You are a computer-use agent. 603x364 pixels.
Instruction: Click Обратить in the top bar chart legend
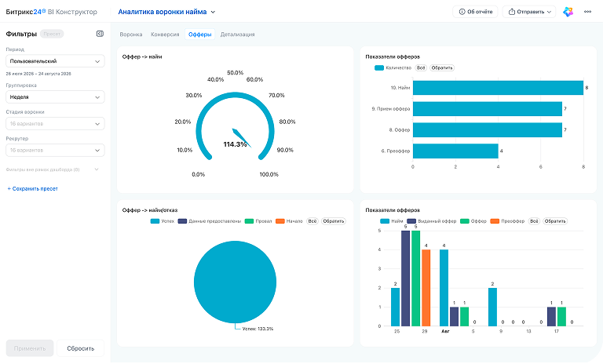442,67
